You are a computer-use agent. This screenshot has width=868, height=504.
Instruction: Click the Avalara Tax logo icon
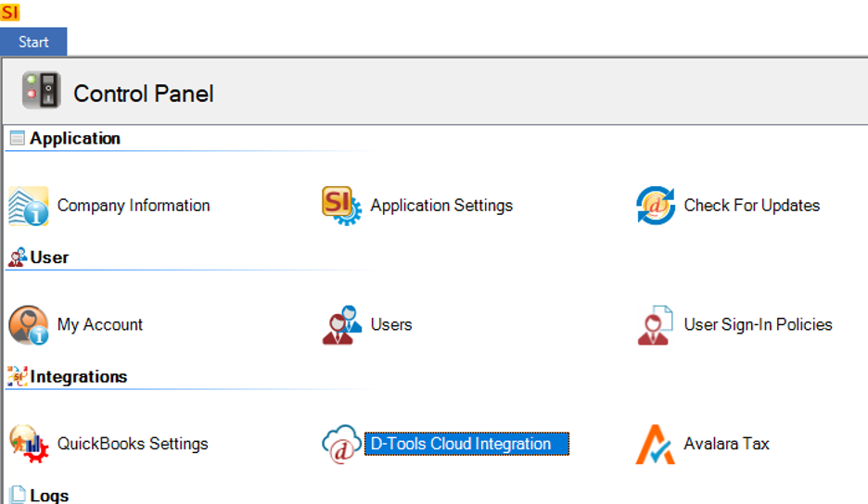656,444
